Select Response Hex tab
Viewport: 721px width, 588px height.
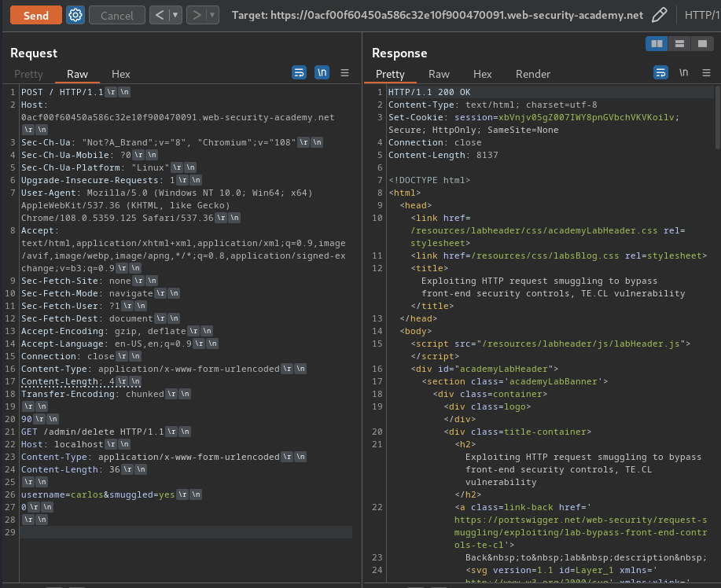(x=482, y=74)
